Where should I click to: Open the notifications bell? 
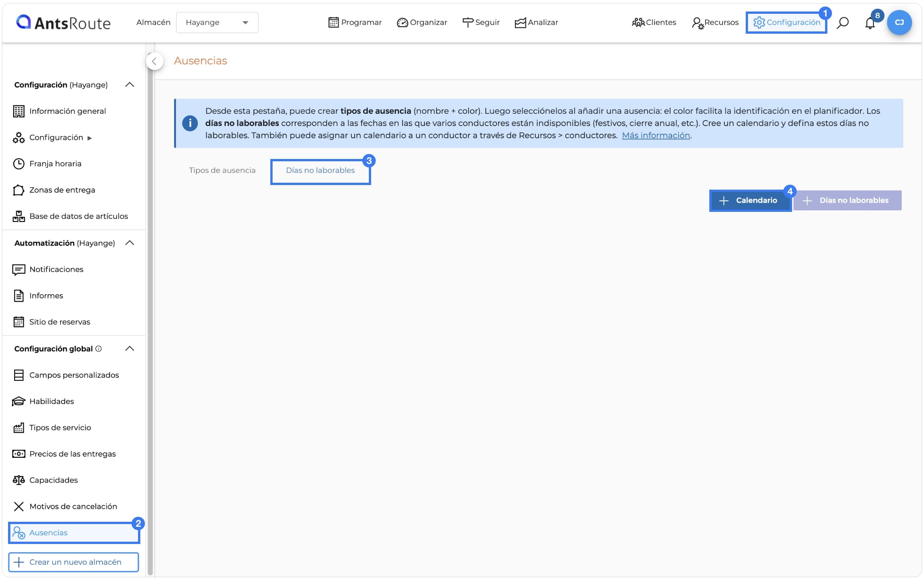[870, 23]
